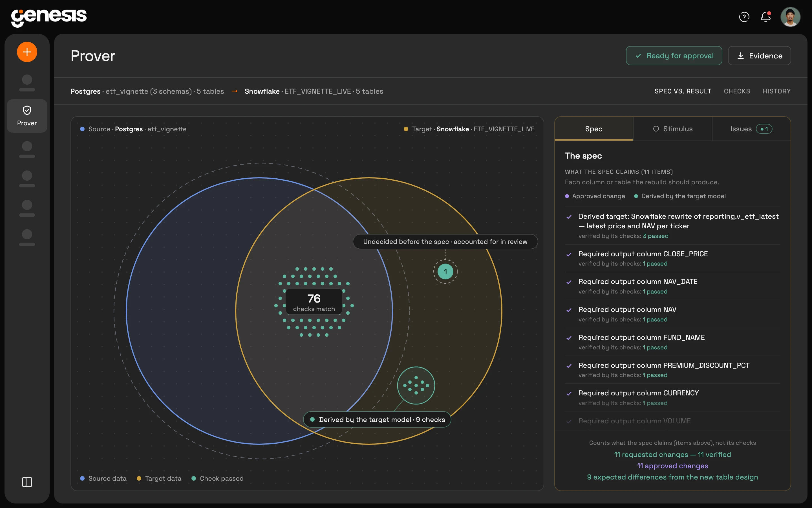
Task: Click the Evidence download button
Action: pos(759,56)
